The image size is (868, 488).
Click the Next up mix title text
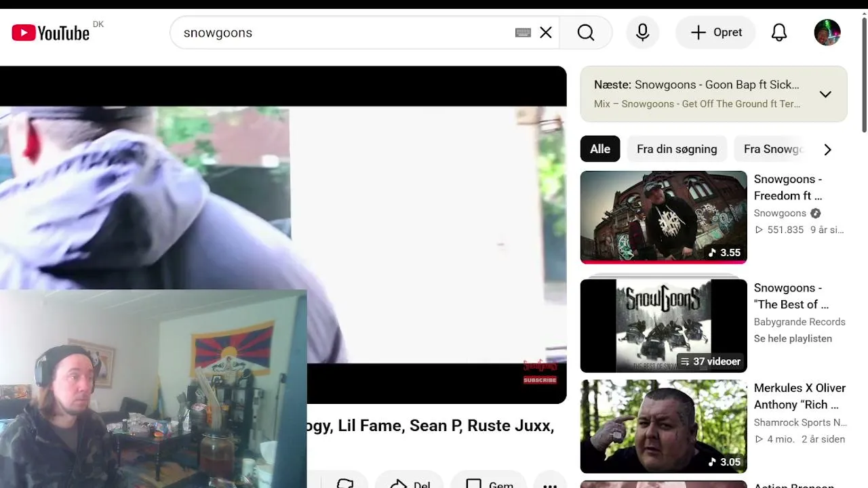click(x=696, y=85)
